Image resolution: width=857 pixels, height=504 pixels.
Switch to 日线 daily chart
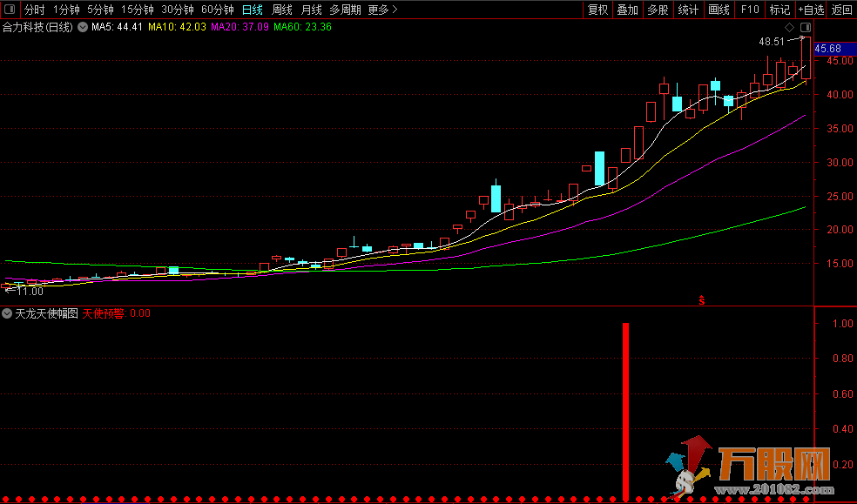[252, 10]
